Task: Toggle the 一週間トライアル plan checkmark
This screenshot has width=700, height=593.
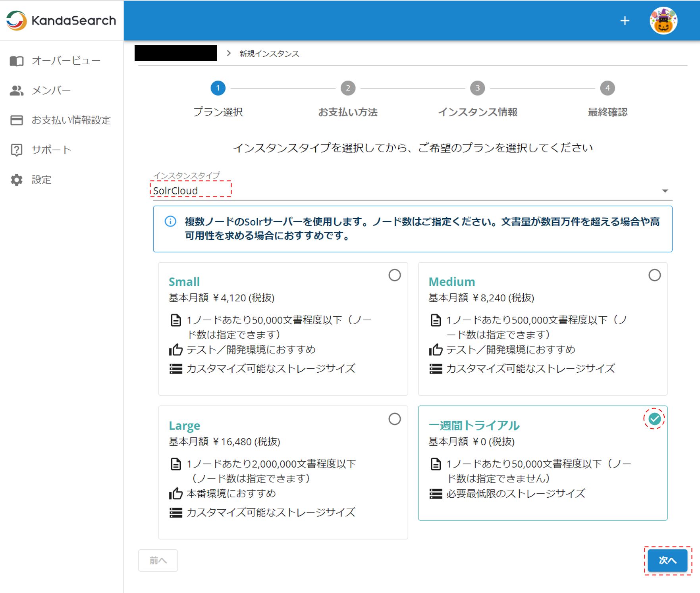Action: [654, 419]
